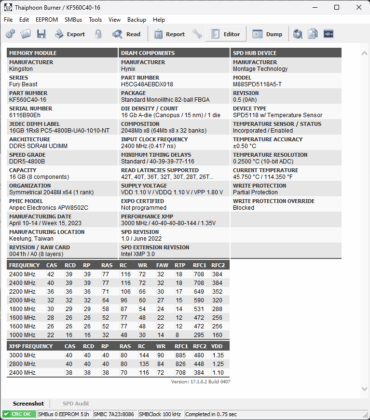Click the Keelung, Taiwan location value

(x=31, y=239)
